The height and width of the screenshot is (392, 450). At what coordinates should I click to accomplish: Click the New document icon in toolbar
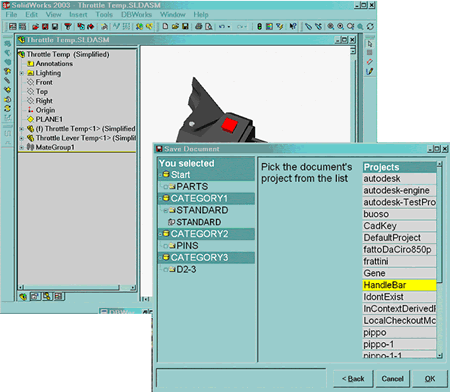point(165,26)
